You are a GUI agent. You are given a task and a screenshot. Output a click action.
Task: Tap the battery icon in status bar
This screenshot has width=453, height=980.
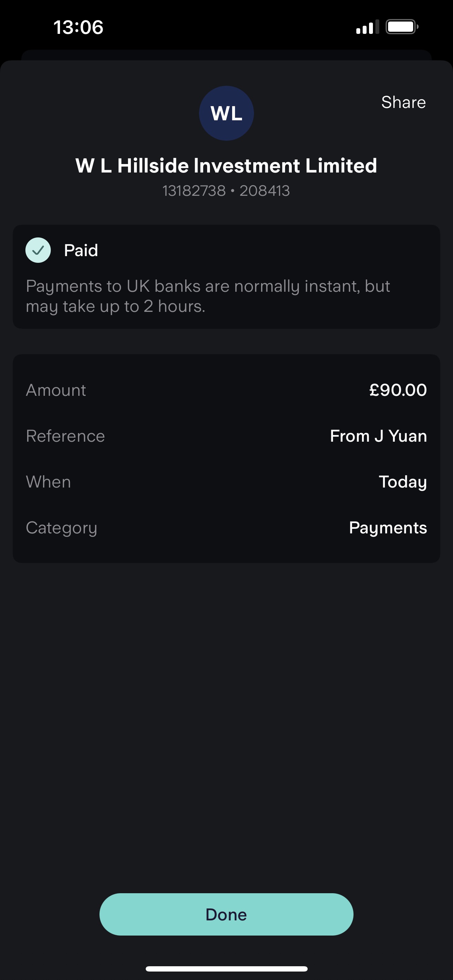click(401, 27)
